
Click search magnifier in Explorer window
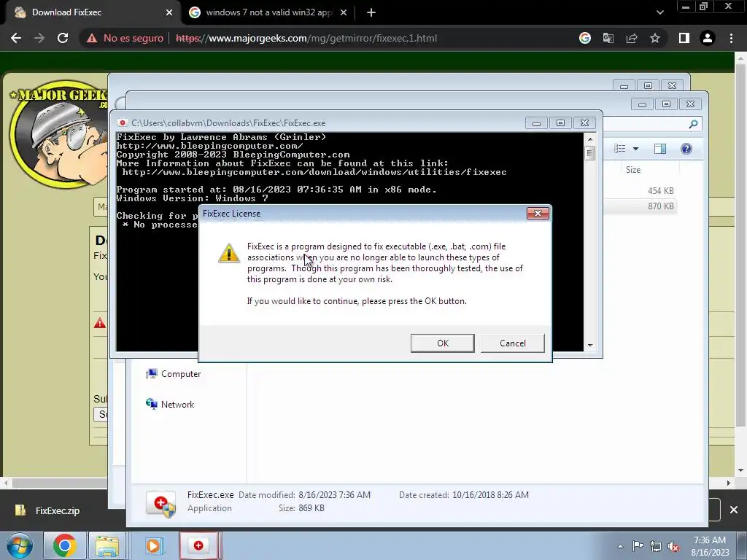click(x=693, y=124)
